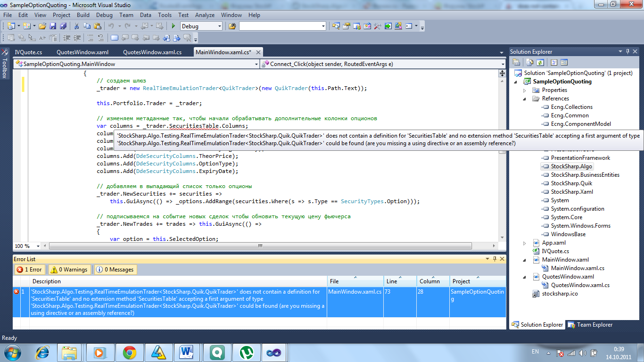Collapse the QuotesWindow.xaml node

525,277
